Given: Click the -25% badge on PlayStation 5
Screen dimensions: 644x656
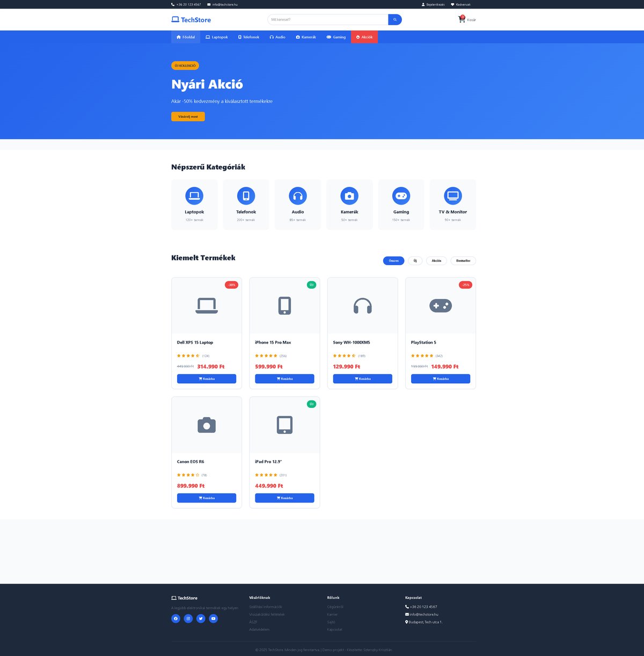Looking at the screenshot, I should pos(465,285).
